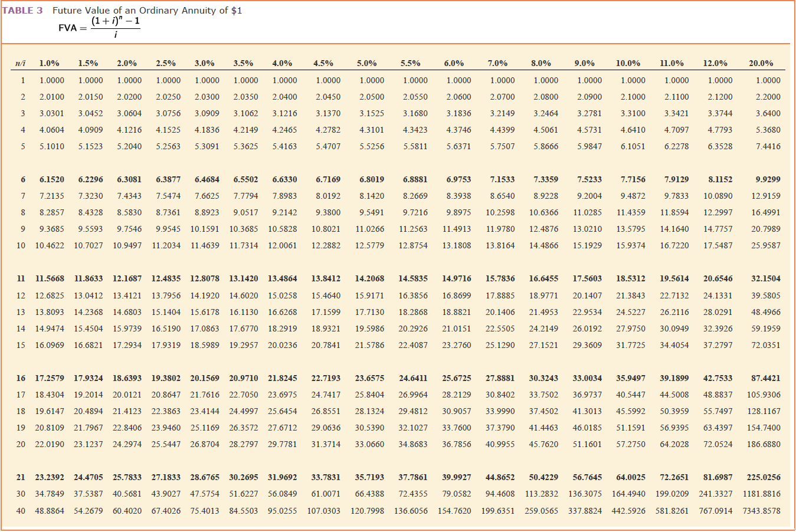This screenshot has height=532, width=796.
Task: Click the TABLE 3 title label
Action: tap(22, 10)
